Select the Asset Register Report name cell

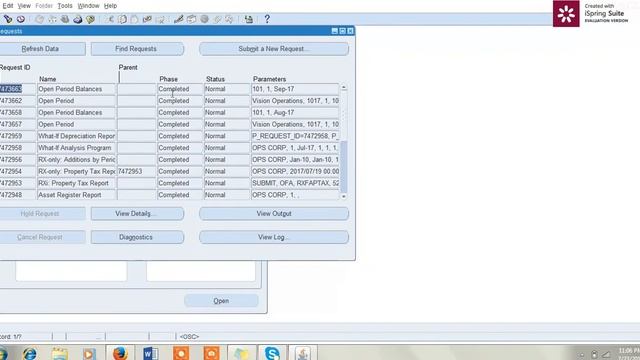[76, 195]
